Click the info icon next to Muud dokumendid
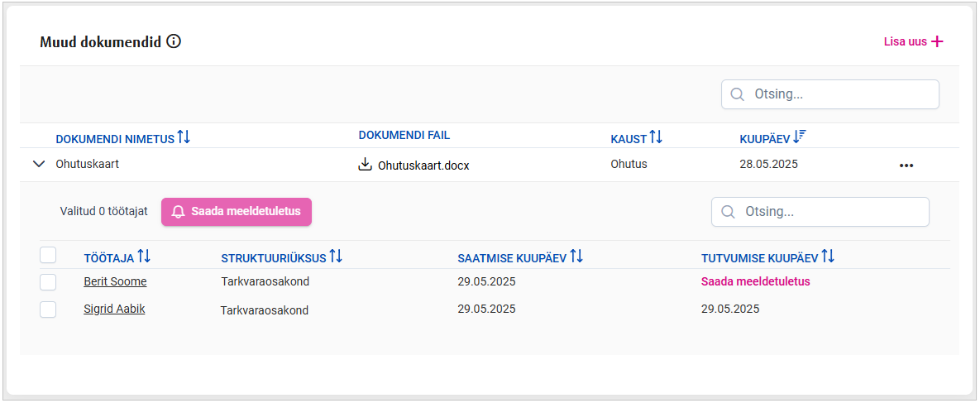The image size is (980, 403). click(174, 41)
